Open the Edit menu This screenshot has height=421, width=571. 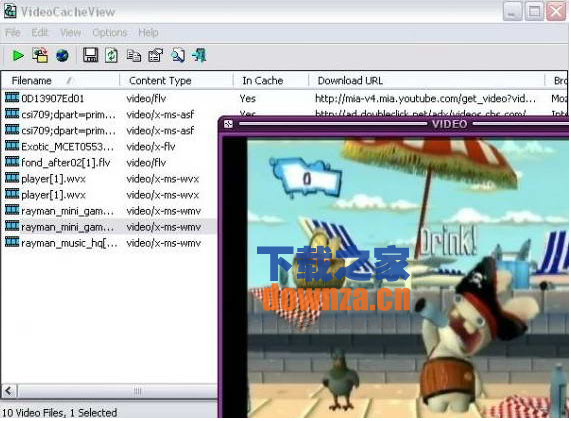coord(39,33)
